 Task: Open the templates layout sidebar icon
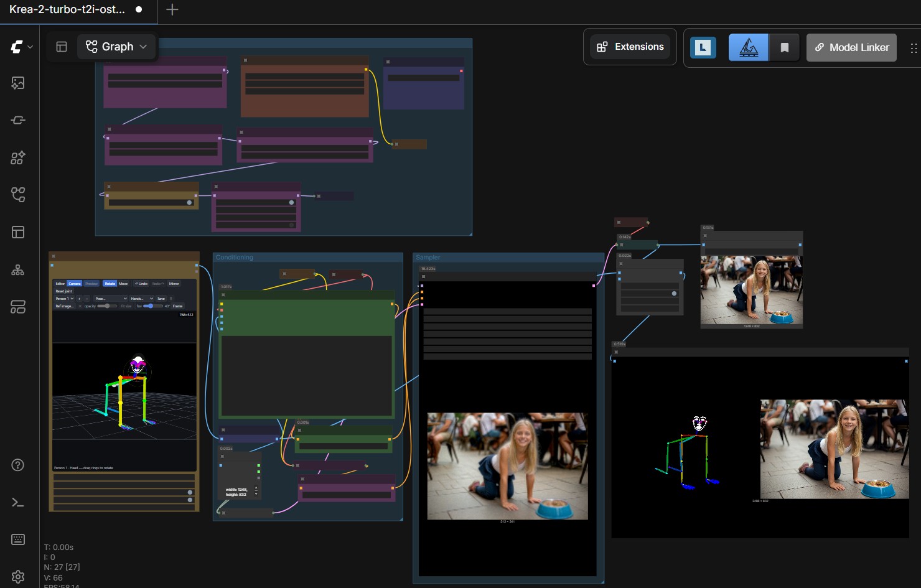(x=18, y=232)
